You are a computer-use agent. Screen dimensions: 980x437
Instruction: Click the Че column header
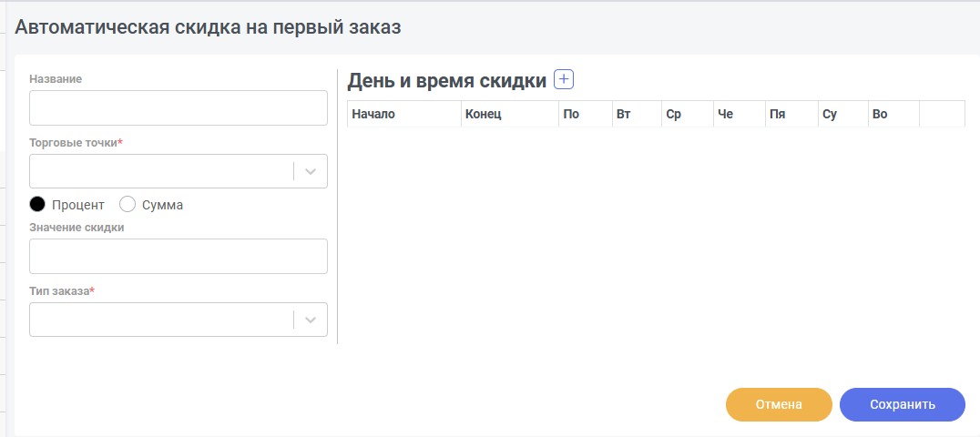coord(740,115)
